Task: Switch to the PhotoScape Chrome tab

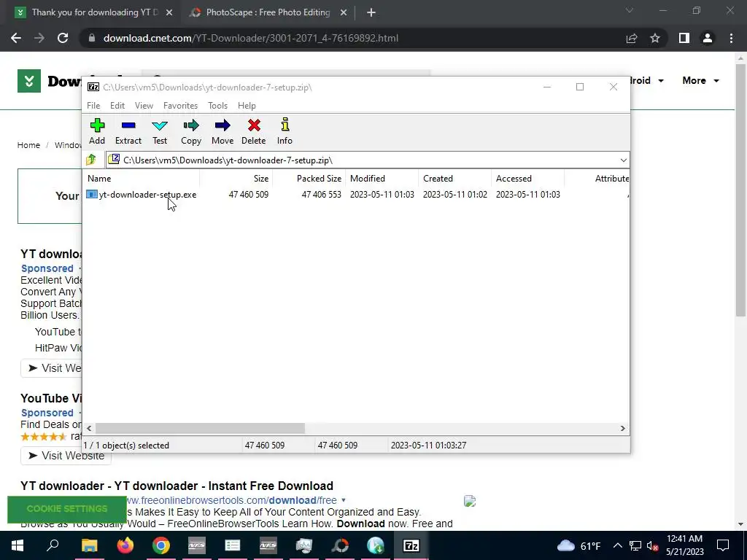Action: pos(268,12)
